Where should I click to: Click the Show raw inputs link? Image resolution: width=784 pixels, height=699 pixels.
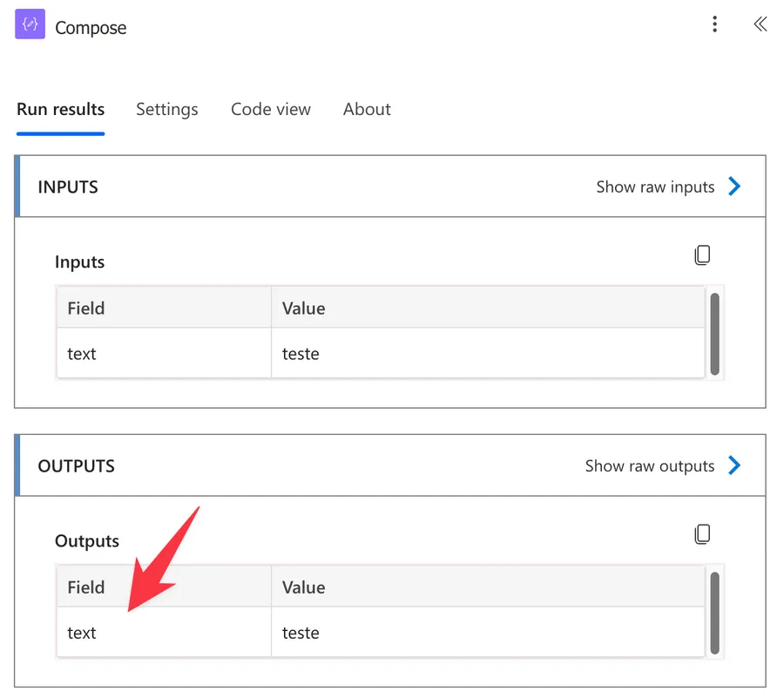(655, 187)
